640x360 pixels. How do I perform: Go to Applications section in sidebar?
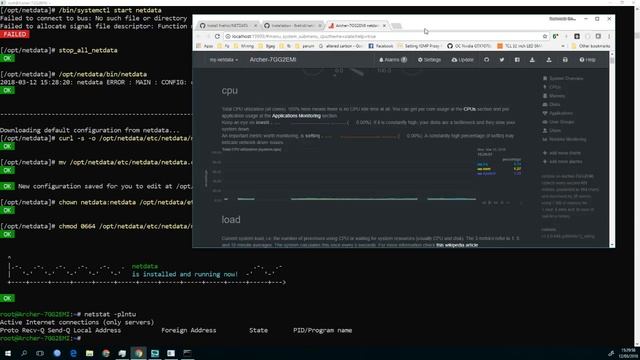coord(558,113)
